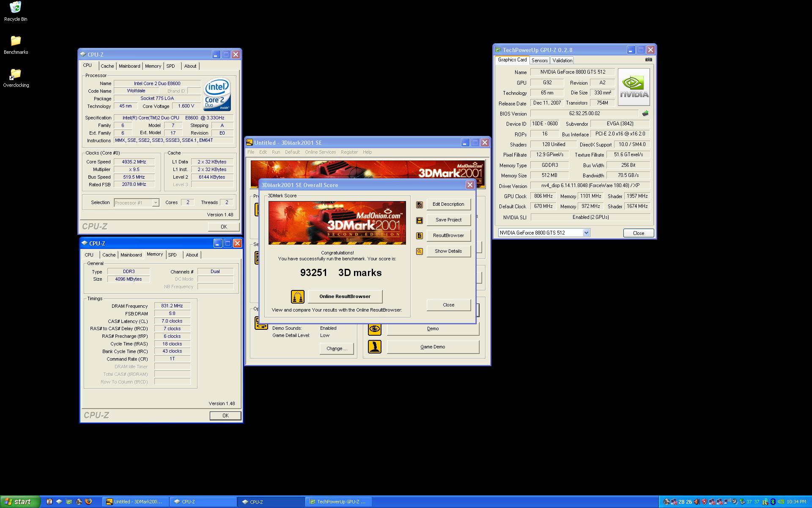Click the Intel Core 2 Duo logo in CPU-Z
The image size is (812, 508).
coord(217,94)
